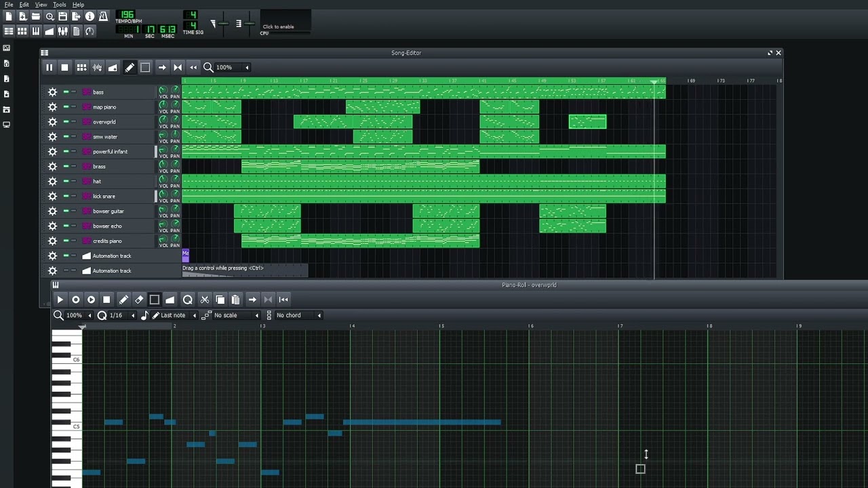Toggle loop points in Song-Editor toolbar
Image resolution: width=868 pixels, height=488 pixels.
[x=178, y=67]
